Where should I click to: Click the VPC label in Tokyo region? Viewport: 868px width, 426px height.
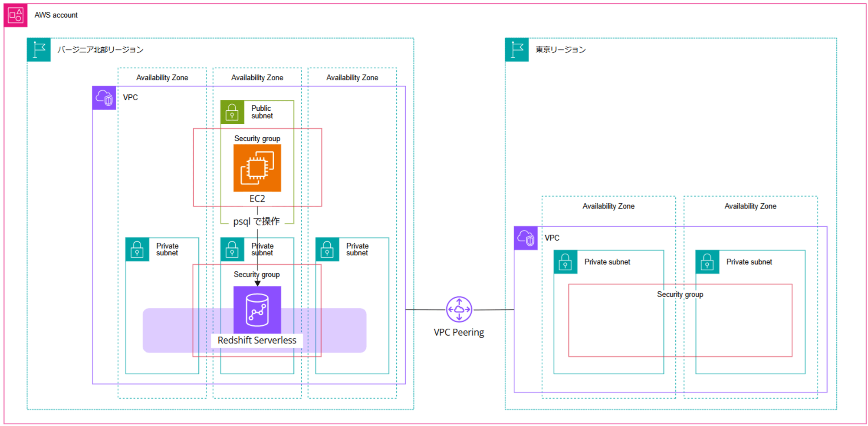[552, 238]
